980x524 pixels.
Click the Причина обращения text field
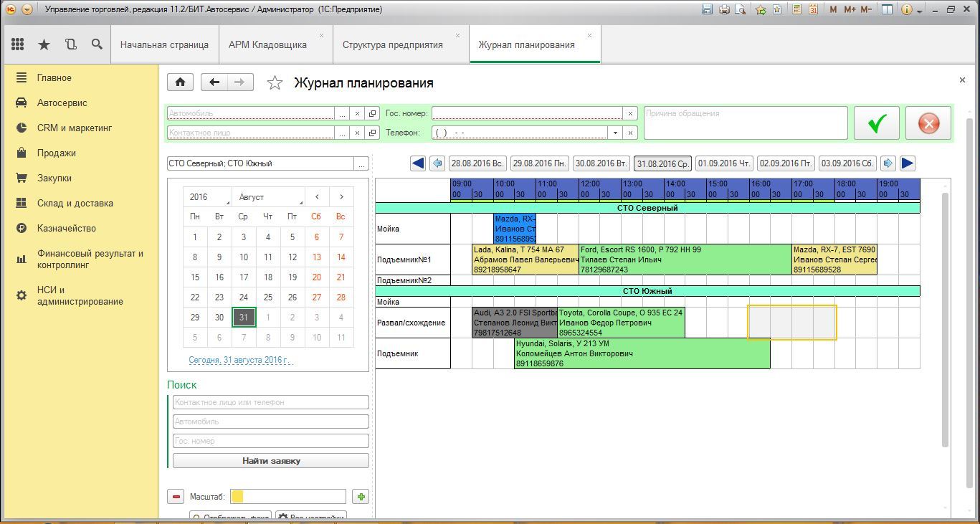point(745,123)
